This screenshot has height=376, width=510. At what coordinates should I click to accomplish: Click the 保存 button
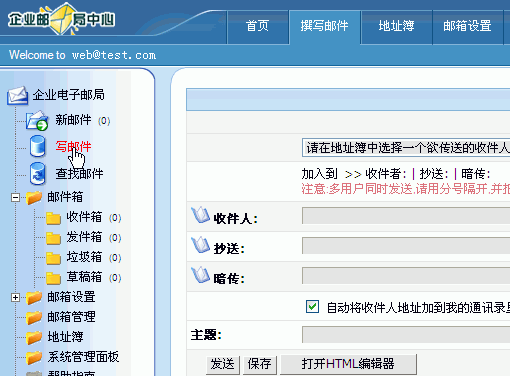260,364
